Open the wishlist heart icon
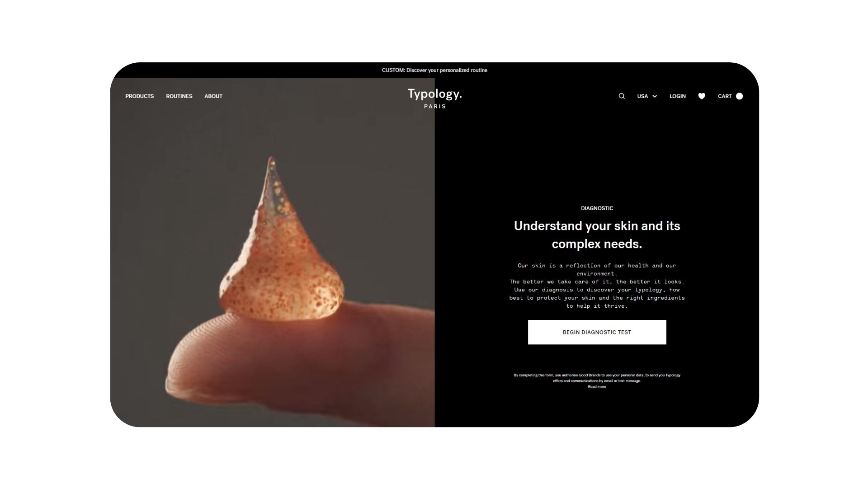The width and height of the screenshot is (868, 488). [x=702, y=96]
